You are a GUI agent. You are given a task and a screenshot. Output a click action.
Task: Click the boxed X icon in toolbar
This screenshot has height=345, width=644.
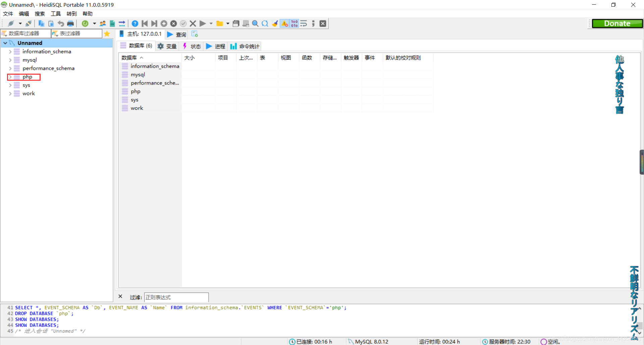[323, 23]
